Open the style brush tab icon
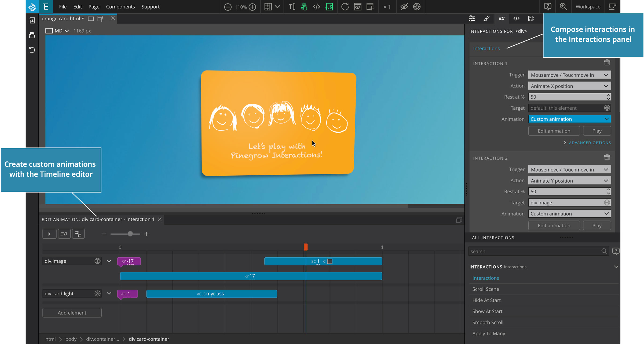Image resolution: width=644 pixels, height=344 pixels. pyautogui.click(x=486, y=19)
